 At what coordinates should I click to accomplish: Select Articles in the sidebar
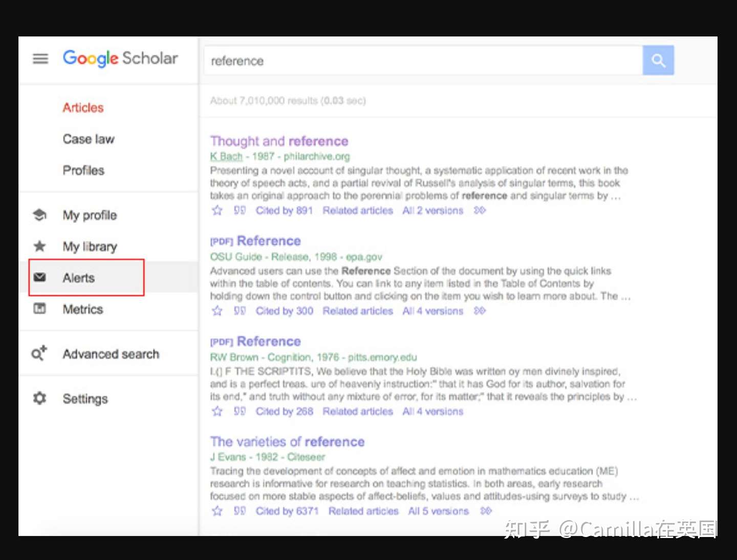83,107
